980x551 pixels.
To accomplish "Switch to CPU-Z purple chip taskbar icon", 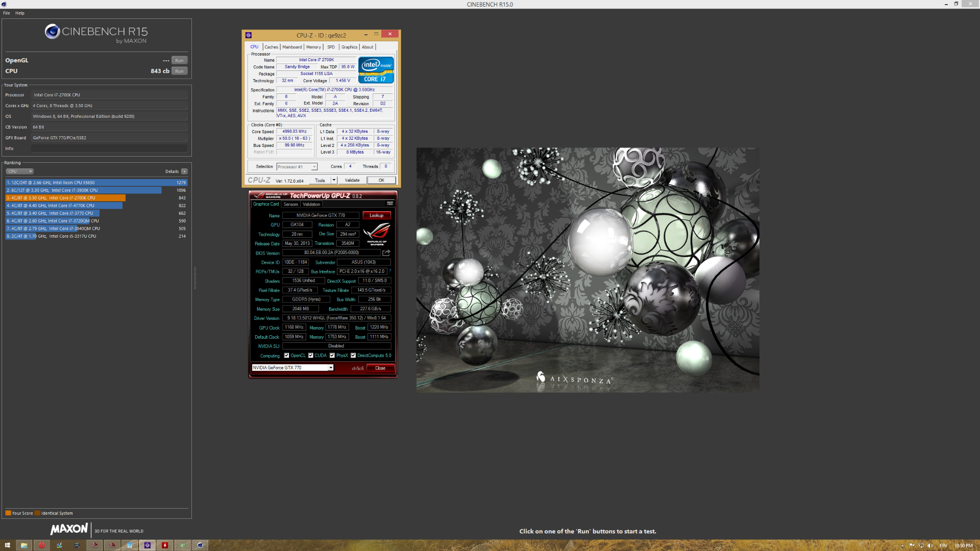I will (x=148, y=545).
